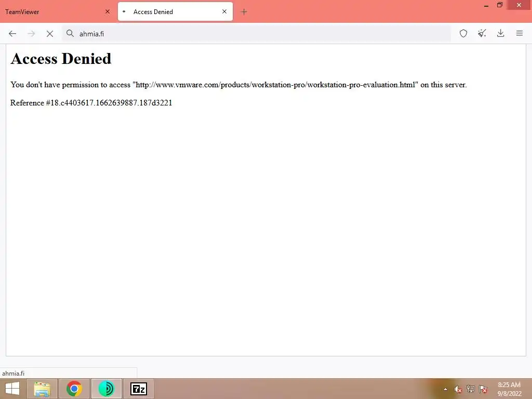
Task: Click the search magnifier in address bar
Action: pos(70,33)
